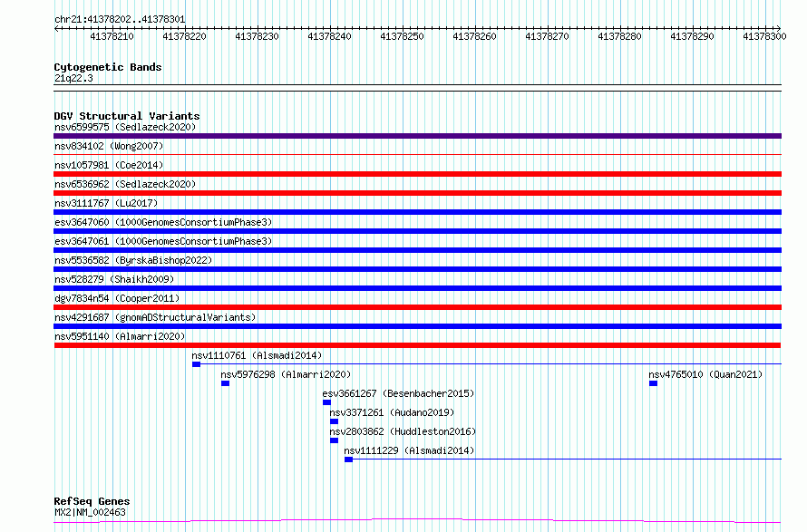Open esv3647060 1000GenomesConsortiumPhase3 label
Image resolution: width=807 pixels, height=532 pixels.
tap(163, 222)
